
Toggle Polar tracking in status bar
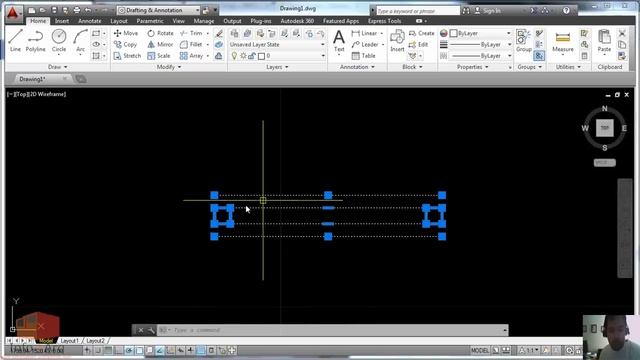(129, 350)
